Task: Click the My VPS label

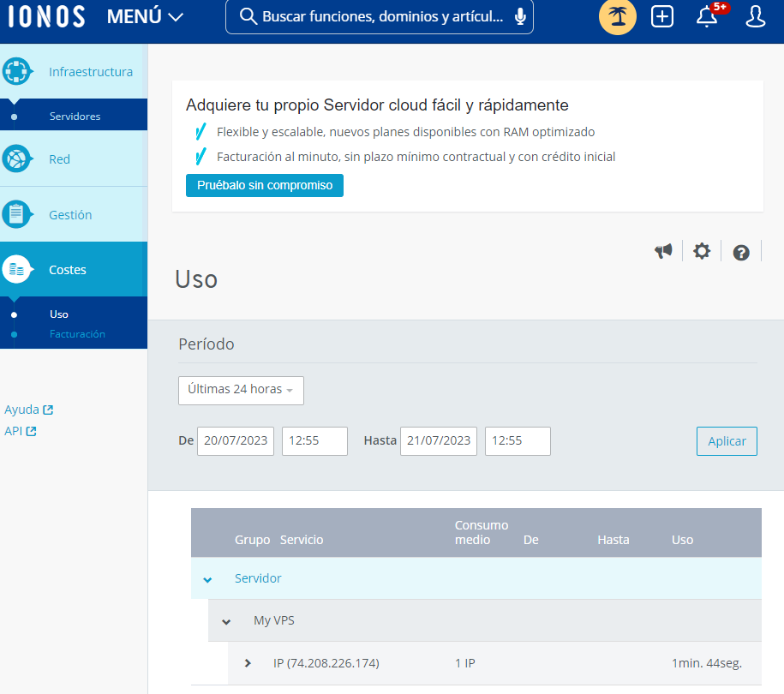Action: [x=273, y=620]
